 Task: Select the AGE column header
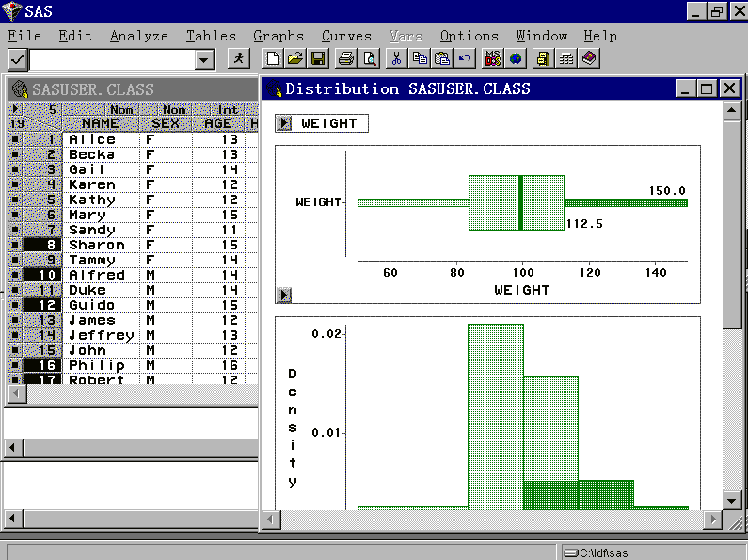(x=217, y=123)
